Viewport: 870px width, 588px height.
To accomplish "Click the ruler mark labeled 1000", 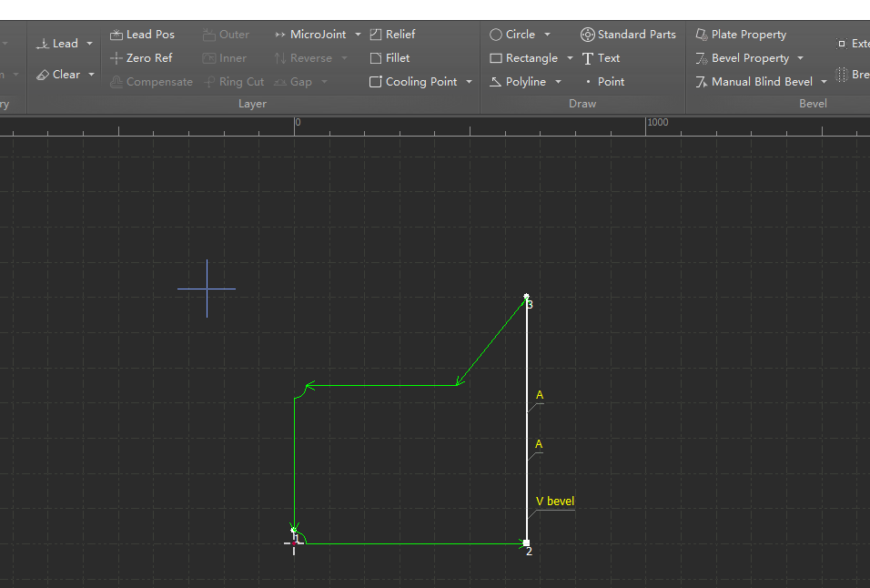I will [658, 122].
